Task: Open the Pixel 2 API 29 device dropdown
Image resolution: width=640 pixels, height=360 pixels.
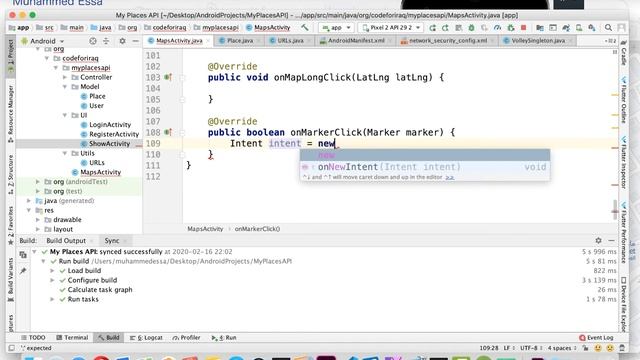Action: (391, 28)
